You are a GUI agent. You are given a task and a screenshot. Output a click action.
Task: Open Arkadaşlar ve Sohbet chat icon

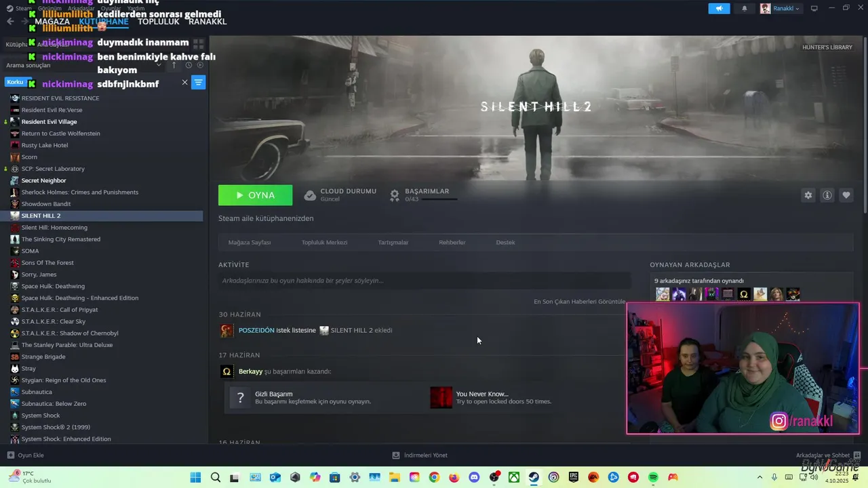tap(857, 455)
